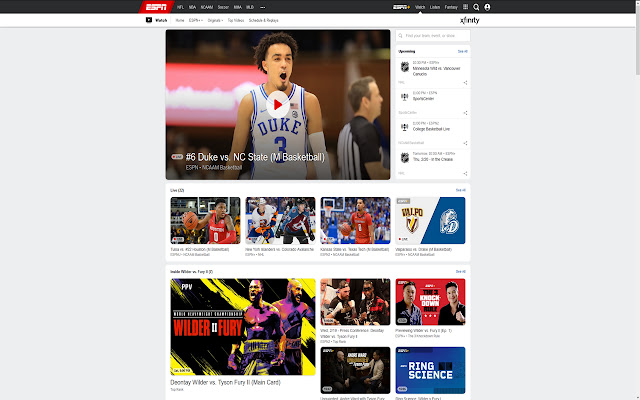The width and height of the screenshot is (640, 400).
Task: Play the Duke vs. NC State video
Action: point(278,105)
